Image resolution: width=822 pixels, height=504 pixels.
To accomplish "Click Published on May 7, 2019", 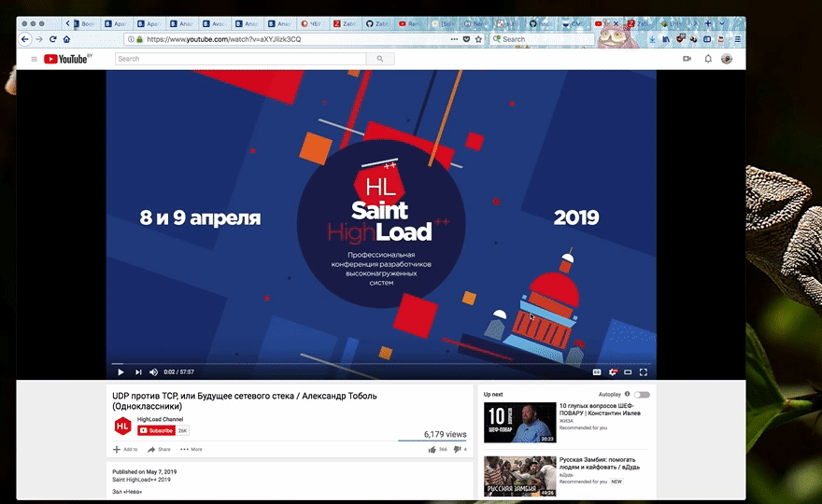I will pyautogui.click(x=144, y=471).
